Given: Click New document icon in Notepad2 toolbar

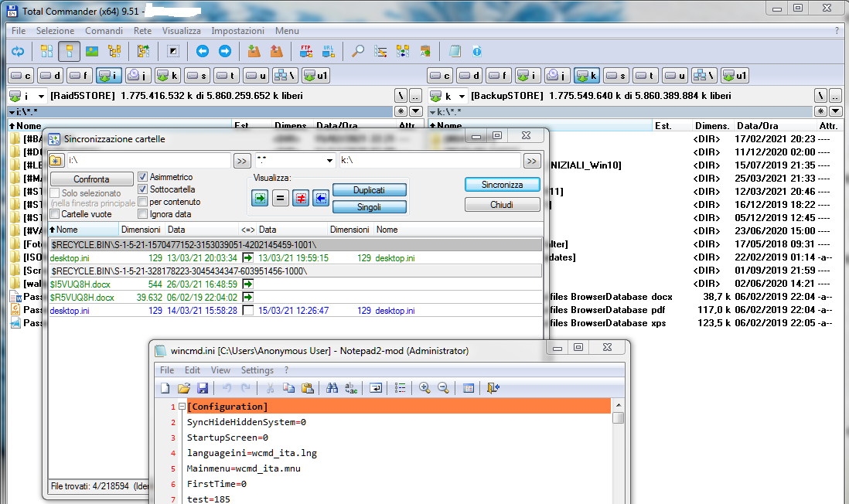Looking at the screenshot, I should pyautogui.click(x=165, y=387).
